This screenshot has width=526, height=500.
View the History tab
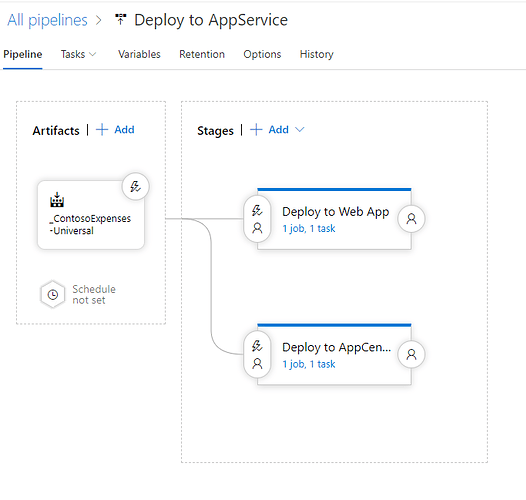point(317,54)
